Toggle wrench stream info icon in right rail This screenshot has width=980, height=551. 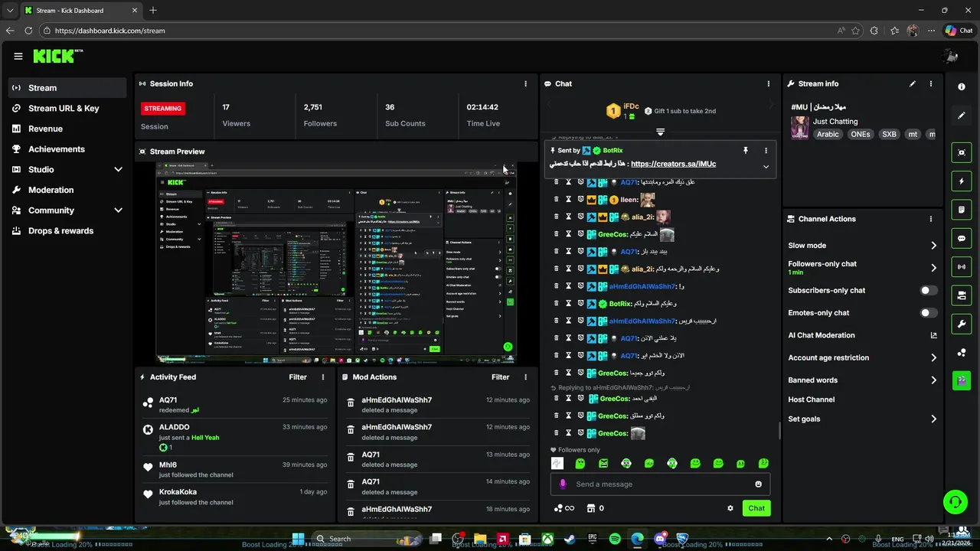coord(962,324)
